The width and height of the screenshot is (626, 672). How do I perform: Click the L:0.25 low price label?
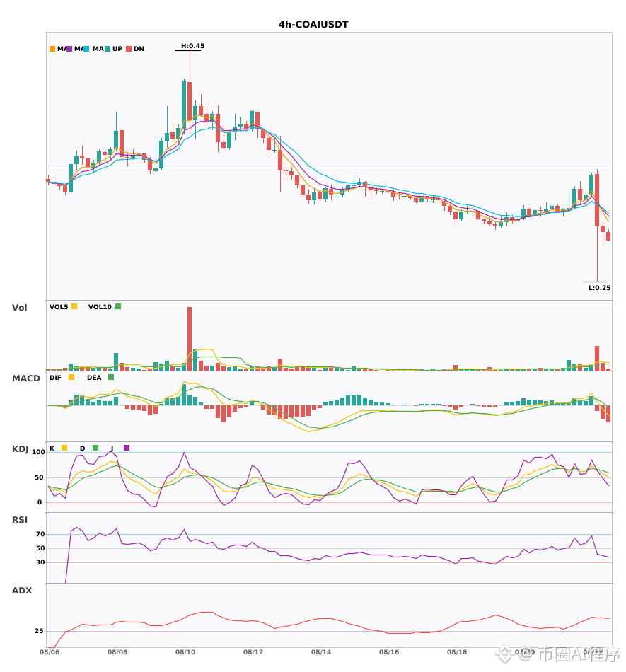[x=599, y=288]
